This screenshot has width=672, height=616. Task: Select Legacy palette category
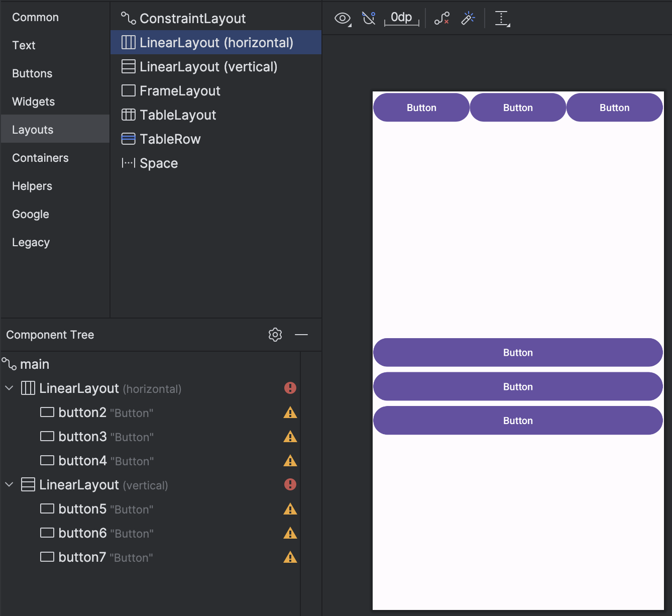[55, 242]
